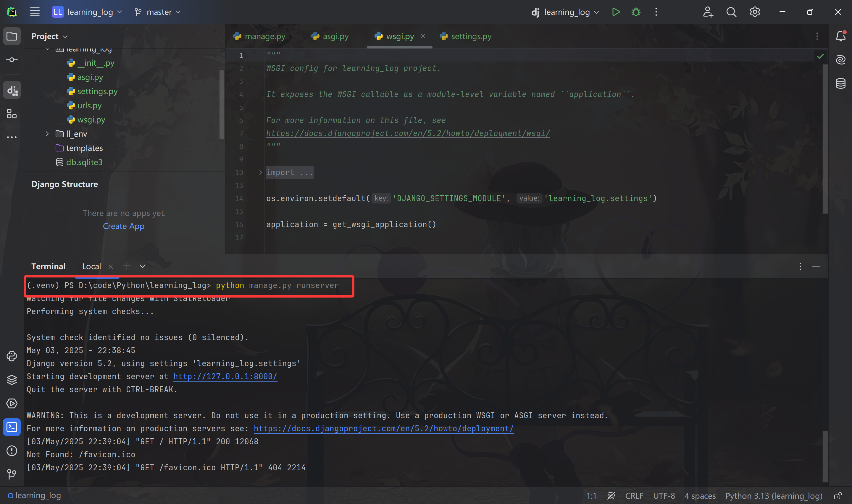The width and height of the screenshot is (852, 504).
Task: Expand the ll_env folder
Action: [47, 134]
